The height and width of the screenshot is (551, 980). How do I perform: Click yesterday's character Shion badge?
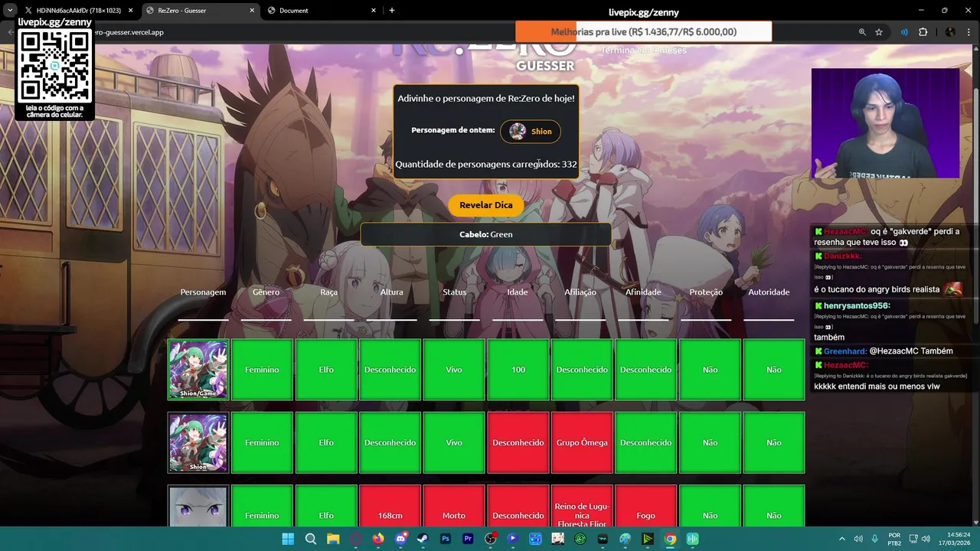[x=531, y=132]
